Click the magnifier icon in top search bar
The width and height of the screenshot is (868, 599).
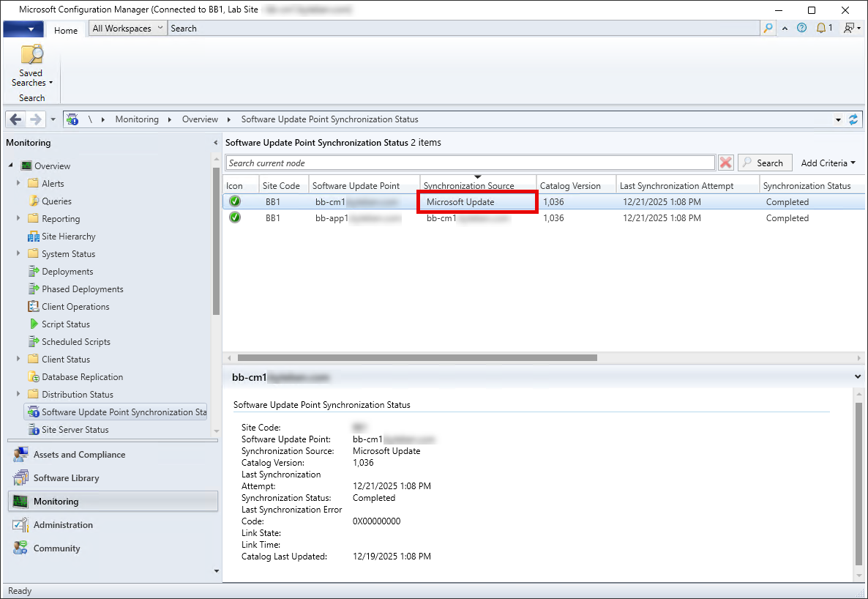click(768, 29)
